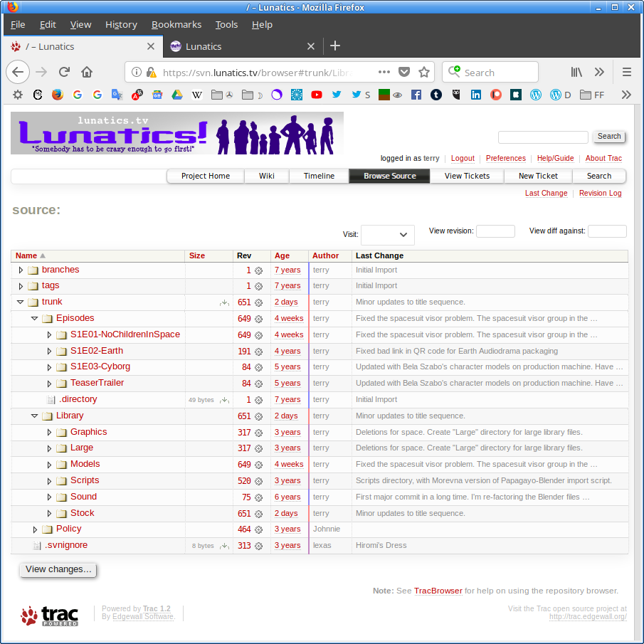644x644 pixels.
Task: Download the .svnignore file via its download icon
Action: [224, 546]
